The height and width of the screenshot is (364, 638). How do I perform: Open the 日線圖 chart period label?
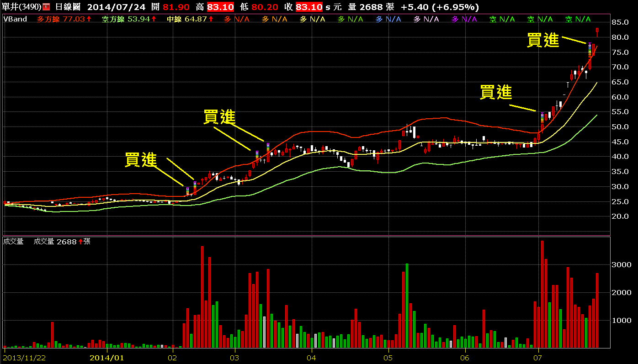(68, 7)
